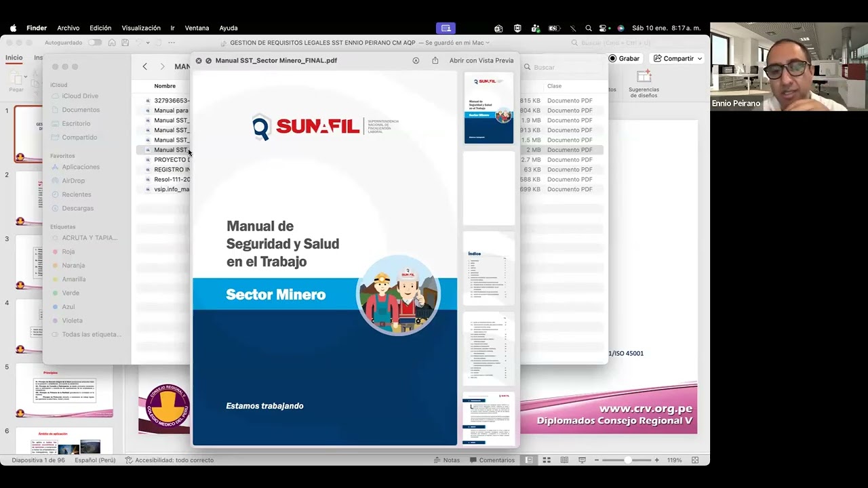Image resolution: width=868 pixels, height=488 pixels.
Task: Open Spotlight search in menu bar
Action: click(x=589, y=28)
